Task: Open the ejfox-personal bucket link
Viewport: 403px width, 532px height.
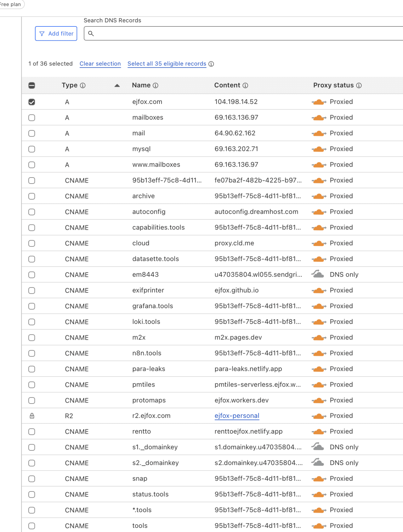Action: [237, 416]
